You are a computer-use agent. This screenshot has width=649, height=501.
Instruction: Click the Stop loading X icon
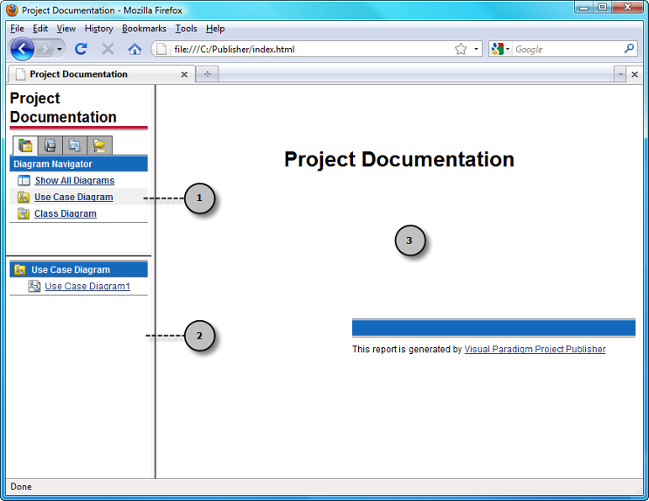tap(108, 49)
